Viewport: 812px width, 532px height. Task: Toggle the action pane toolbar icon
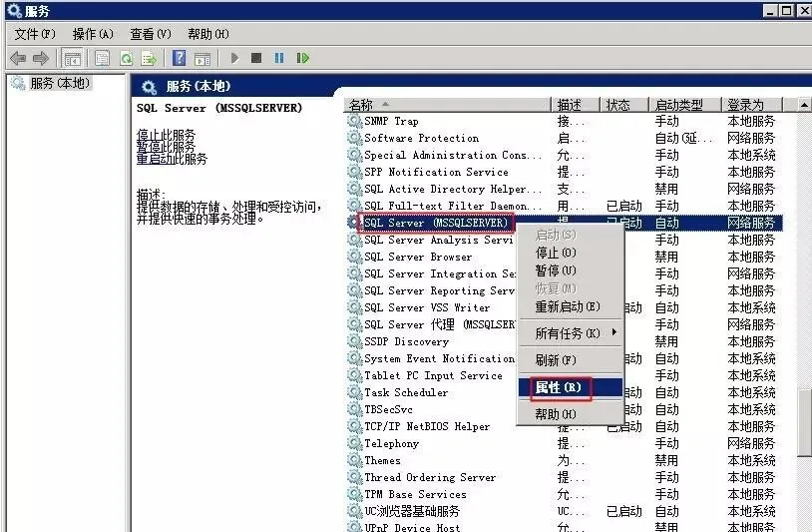click(203, 59)
